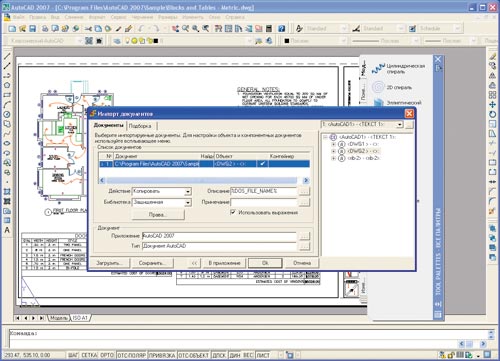Open the 'Библиотека' dropdown in dialog
The height and width of the screenshot is (361, 500).
[x=188, y=202]
